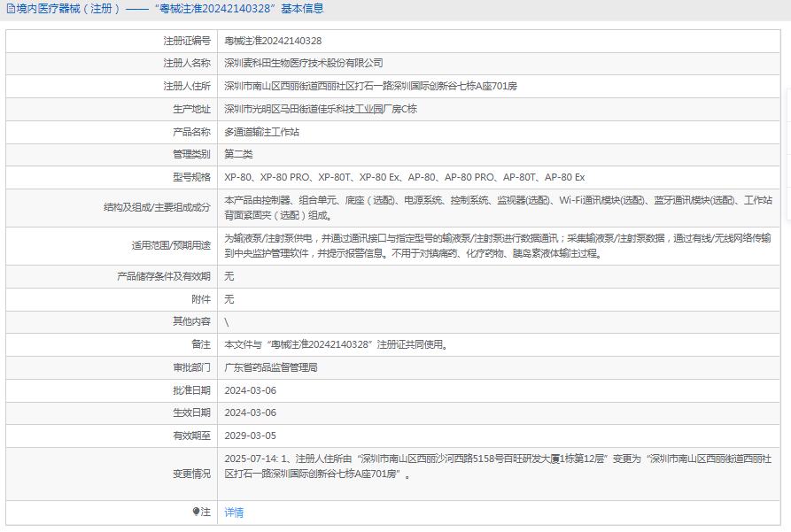This screenshot has width=791, height=532.
Task: Click the 适用范围/预期用途 label
Action: [x=171, y=245]
